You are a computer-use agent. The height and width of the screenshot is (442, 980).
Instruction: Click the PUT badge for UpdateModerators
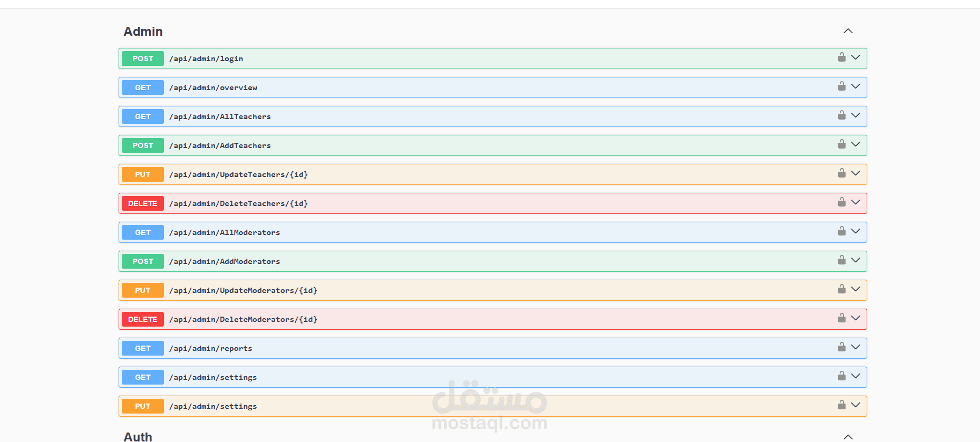[143, 290]
